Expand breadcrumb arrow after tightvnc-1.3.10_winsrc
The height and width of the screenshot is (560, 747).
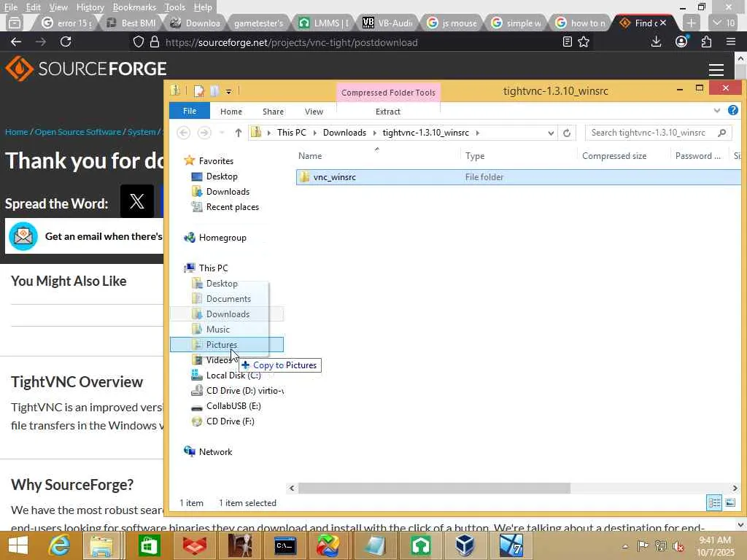477,133
